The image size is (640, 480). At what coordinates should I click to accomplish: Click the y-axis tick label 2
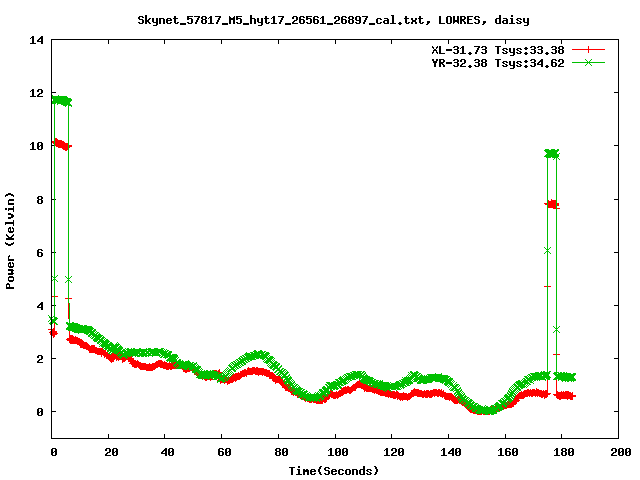point(40,359)
